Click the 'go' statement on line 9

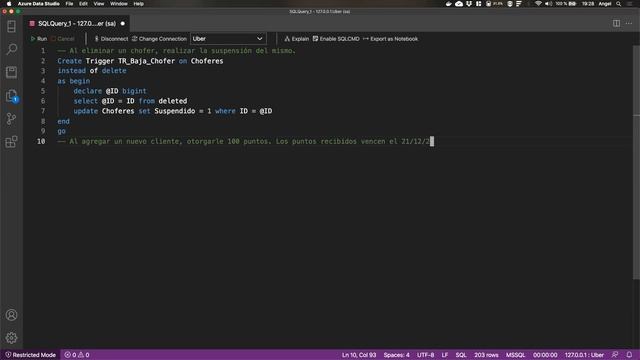point(61,131)
